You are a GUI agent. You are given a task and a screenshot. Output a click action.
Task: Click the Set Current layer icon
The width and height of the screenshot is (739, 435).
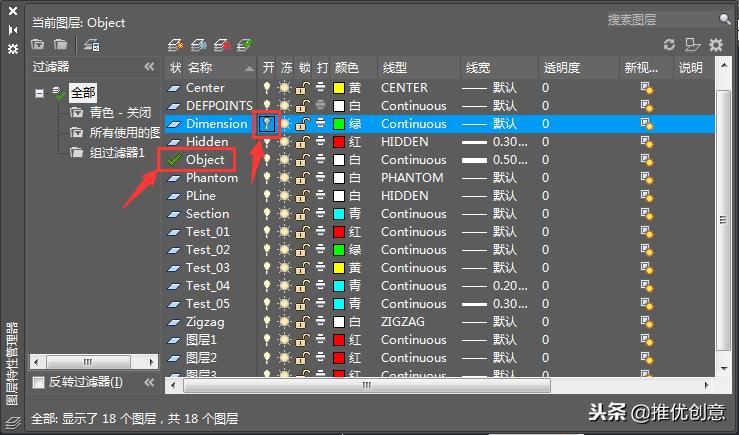pyautogui.click(x=245, y=45)
